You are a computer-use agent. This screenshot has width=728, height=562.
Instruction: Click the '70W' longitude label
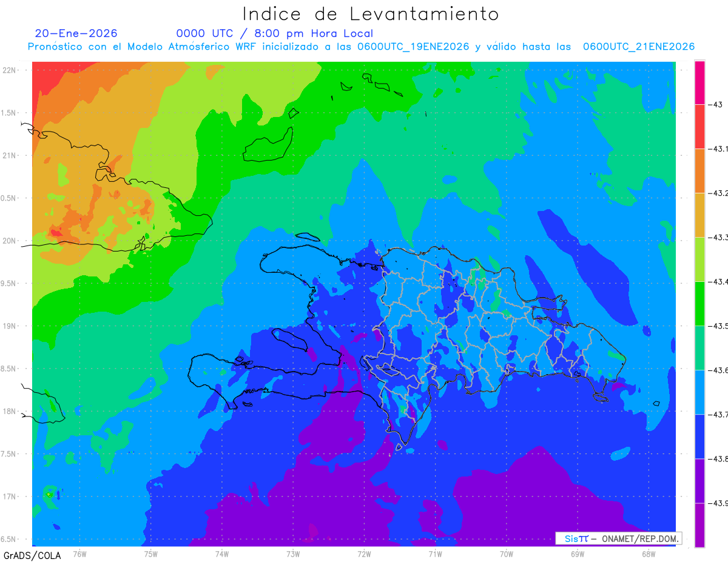coord(507,554)
